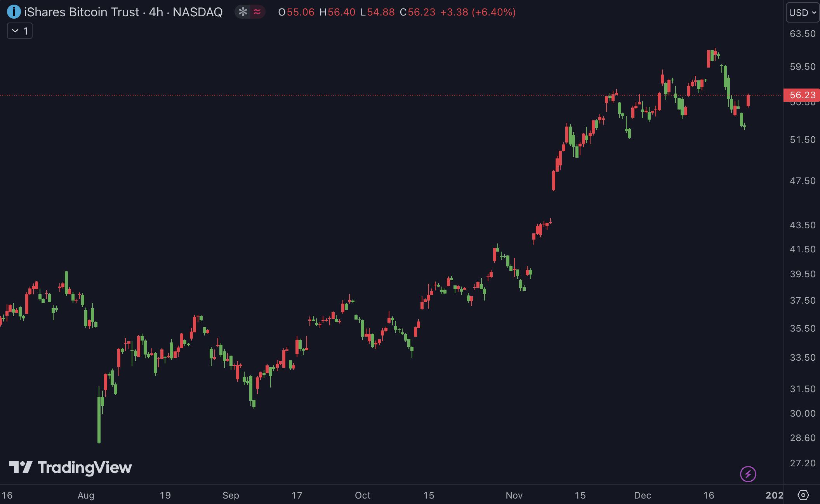The image size is (820, 504).
Task: Expand the indicators legend chevron
Action: (15, 31)
